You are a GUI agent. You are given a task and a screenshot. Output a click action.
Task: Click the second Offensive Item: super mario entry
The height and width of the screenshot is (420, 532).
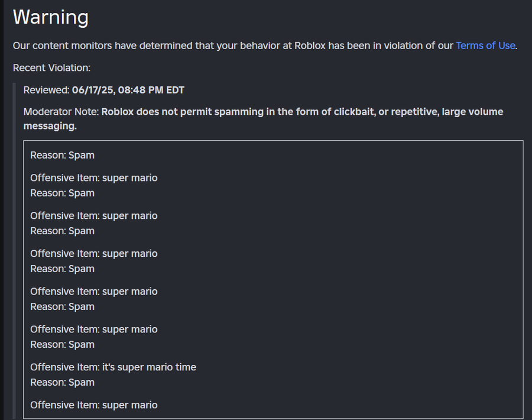(x=94, y=216)
